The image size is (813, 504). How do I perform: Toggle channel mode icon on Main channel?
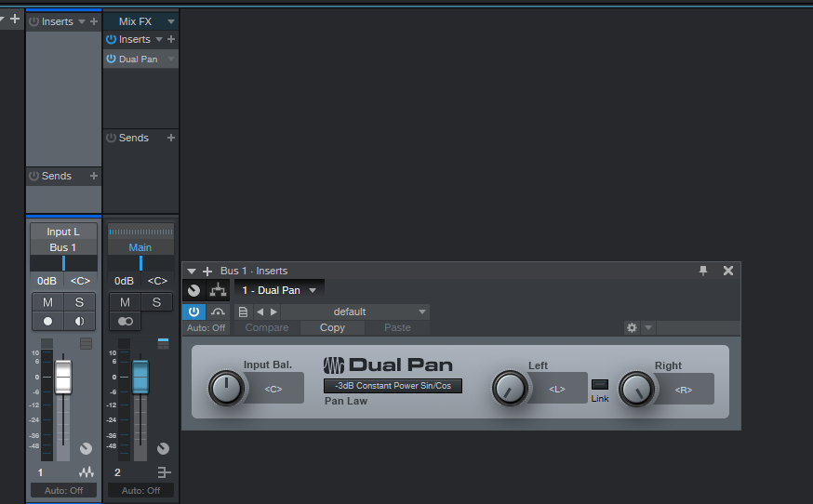[125, 321]
